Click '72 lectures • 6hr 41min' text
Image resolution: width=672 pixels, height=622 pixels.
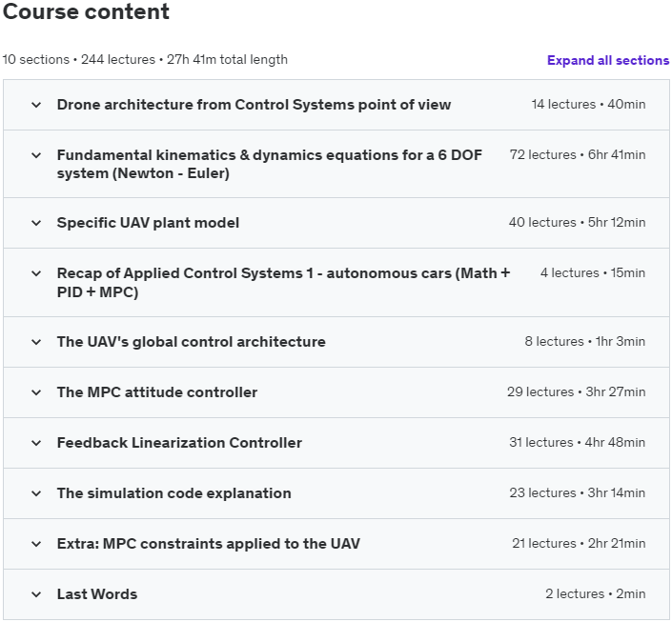[578, 155]
